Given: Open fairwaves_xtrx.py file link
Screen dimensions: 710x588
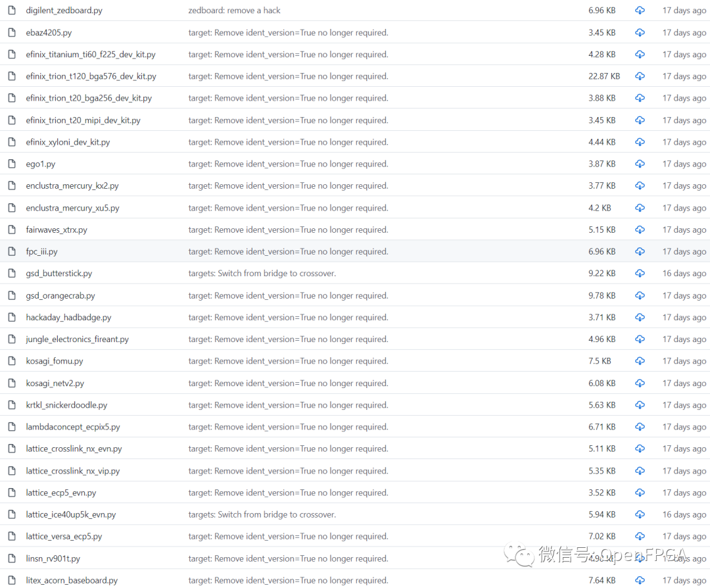Looking at the screenshot, I should [x=57, y=230].
